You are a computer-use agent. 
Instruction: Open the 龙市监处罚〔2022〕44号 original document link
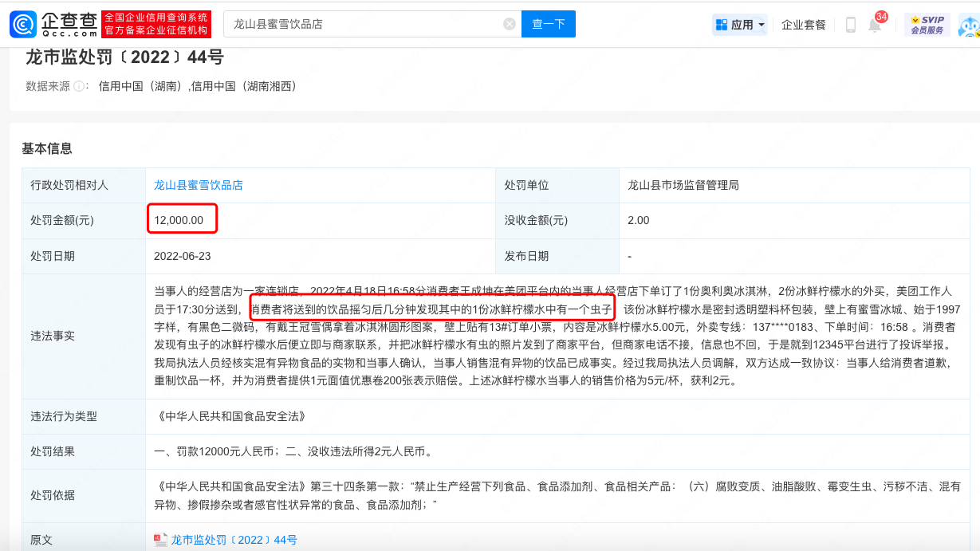(234, 540)
